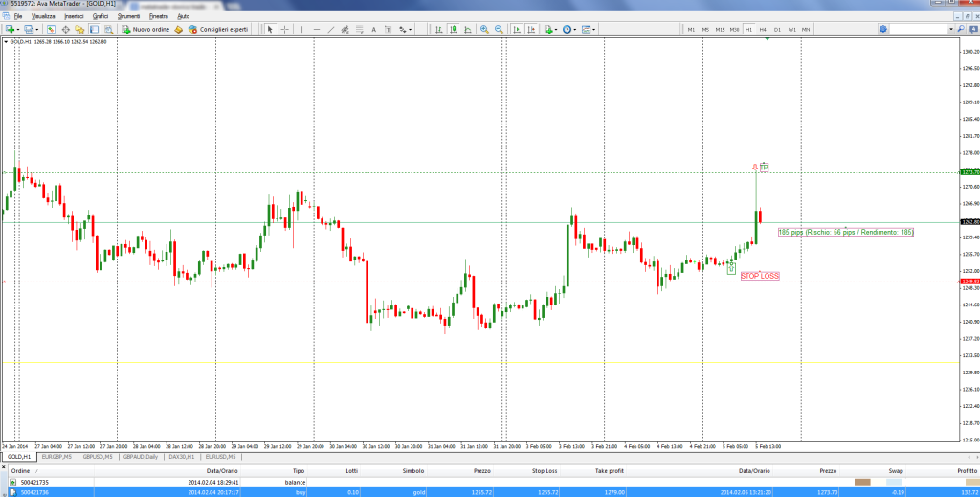Select the D1 timeframe

(777, 30)
